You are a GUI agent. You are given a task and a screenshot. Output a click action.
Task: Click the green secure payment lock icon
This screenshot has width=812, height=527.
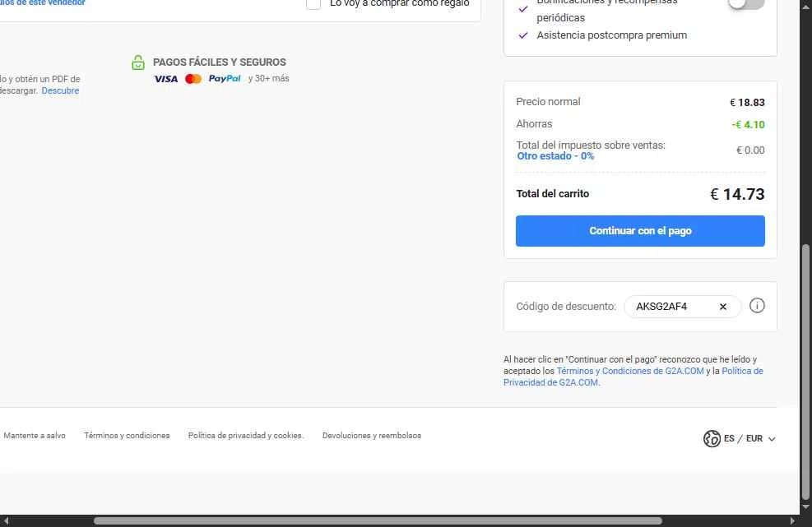pos(138,62)
